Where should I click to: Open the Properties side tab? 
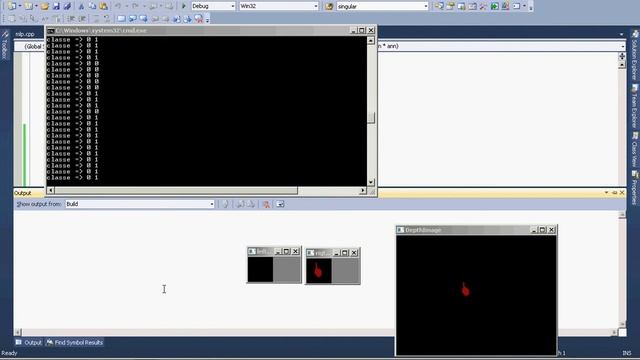coord(635,188)
